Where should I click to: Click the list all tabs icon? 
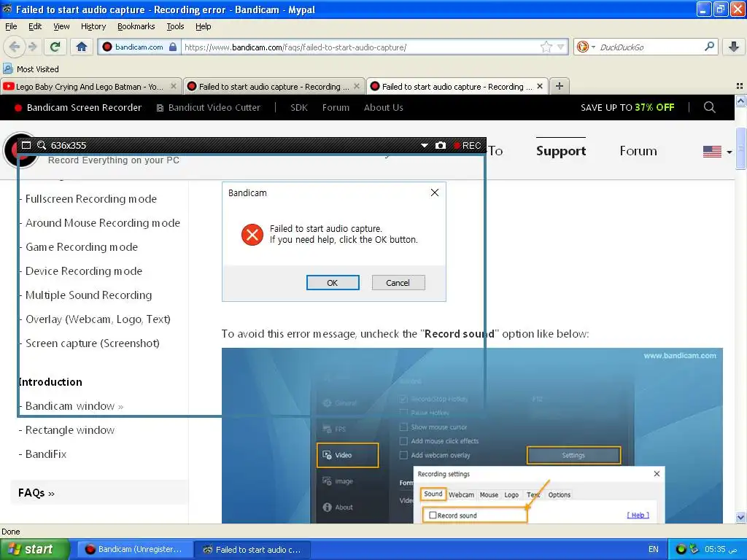pos(740,86)
